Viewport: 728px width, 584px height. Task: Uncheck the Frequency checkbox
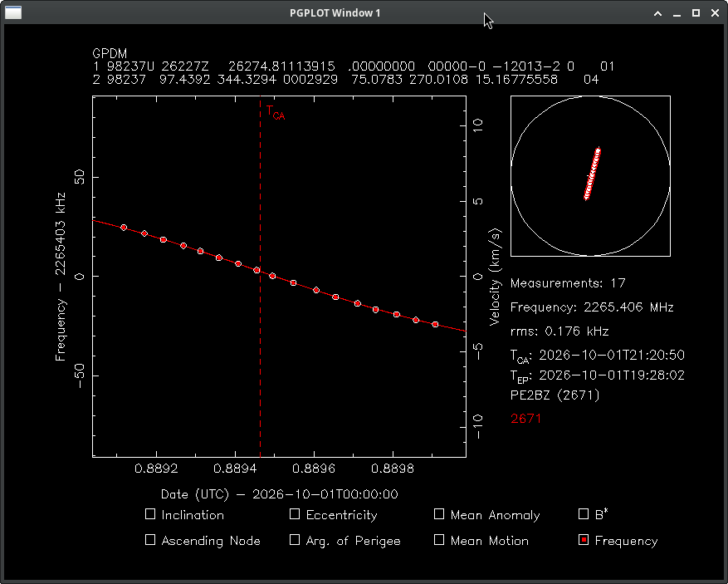[x=584, y=540]
